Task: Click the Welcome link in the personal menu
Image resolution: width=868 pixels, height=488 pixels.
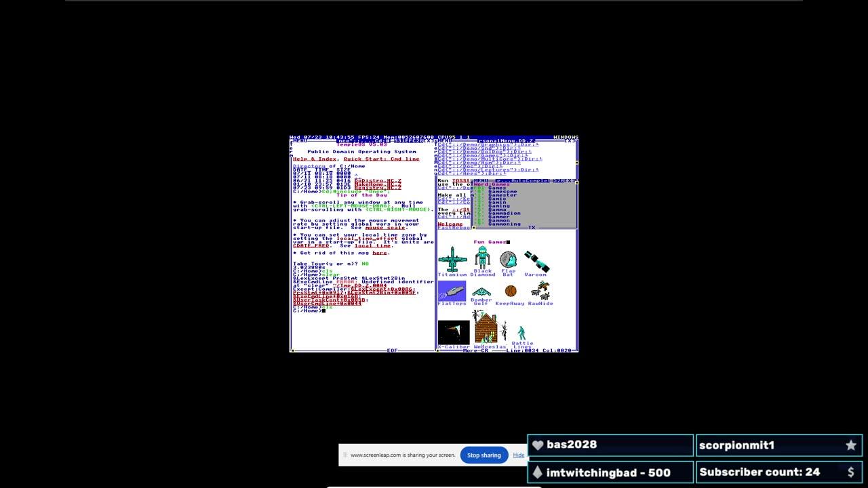Action: tap(450, 224)
